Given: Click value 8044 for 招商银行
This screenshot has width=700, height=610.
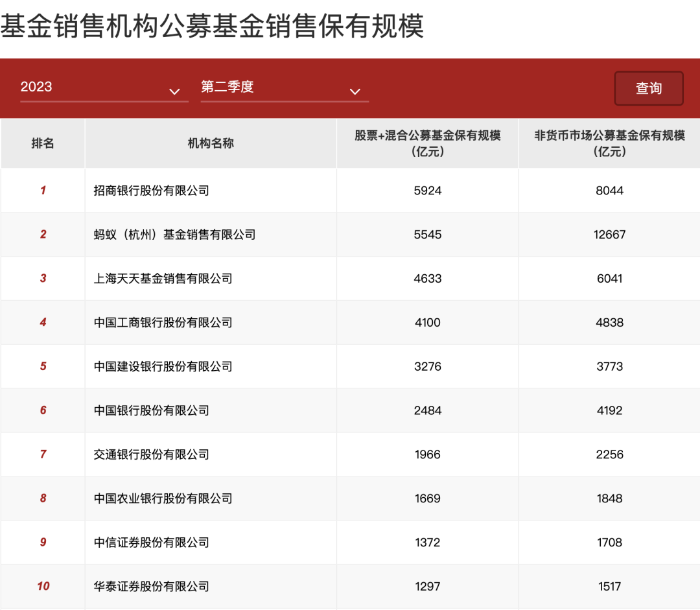Looking at the screenshot, I should pyautogui.click(x=609, y=191).
